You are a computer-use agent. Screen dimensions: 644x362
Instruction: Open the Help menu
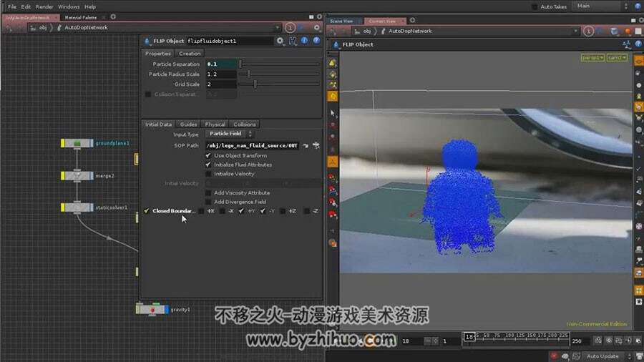pyautogui.click(x=90, y=6)
